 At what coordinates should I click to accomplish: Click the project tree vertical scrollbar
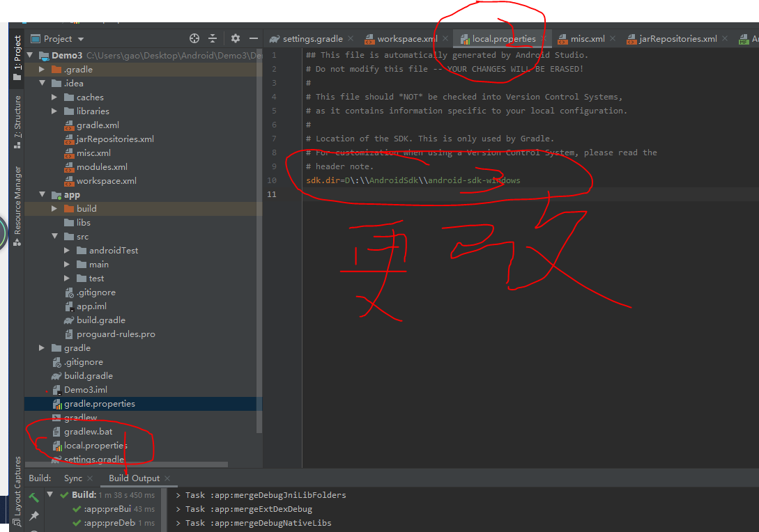coord(259,242)
